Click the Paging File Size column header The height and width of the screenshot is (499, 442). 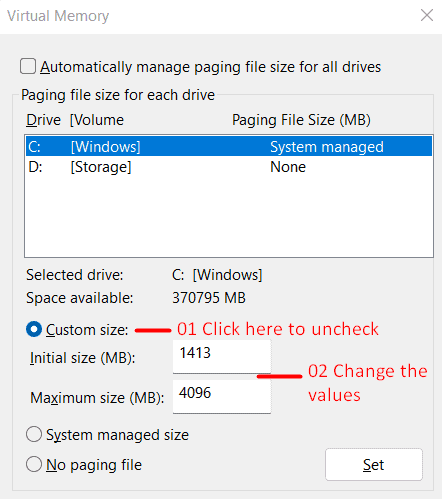(301, 120)
